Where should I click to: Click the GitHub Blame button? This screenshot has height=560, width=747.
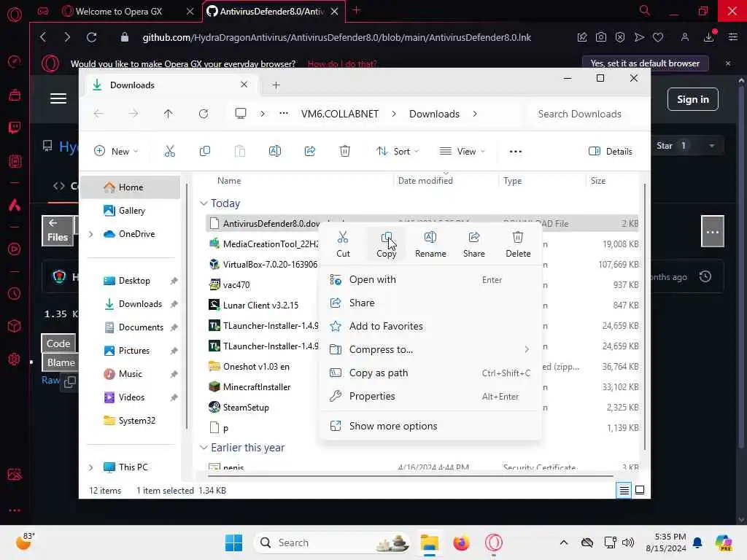pyautogui.click(x=59, y=362)
